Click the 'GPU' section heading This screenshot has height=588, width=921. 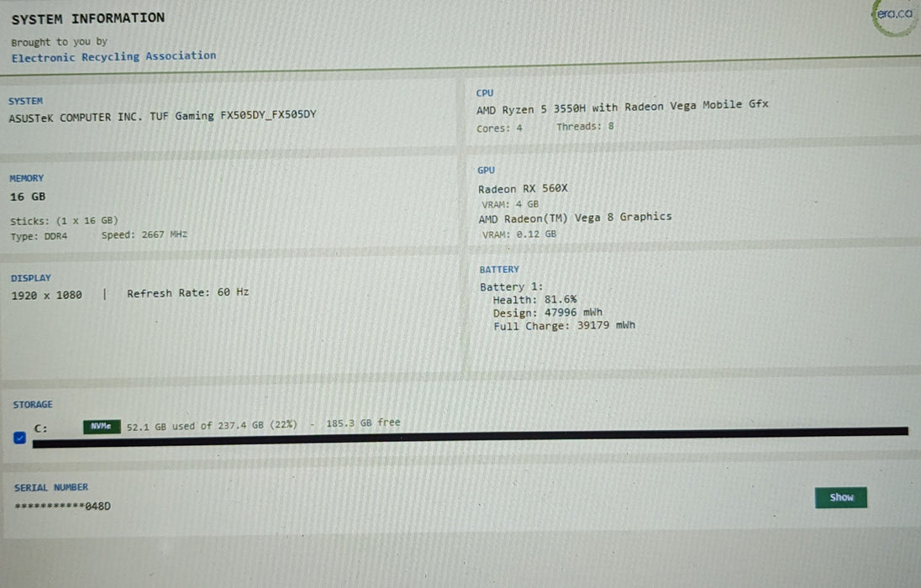487,171
